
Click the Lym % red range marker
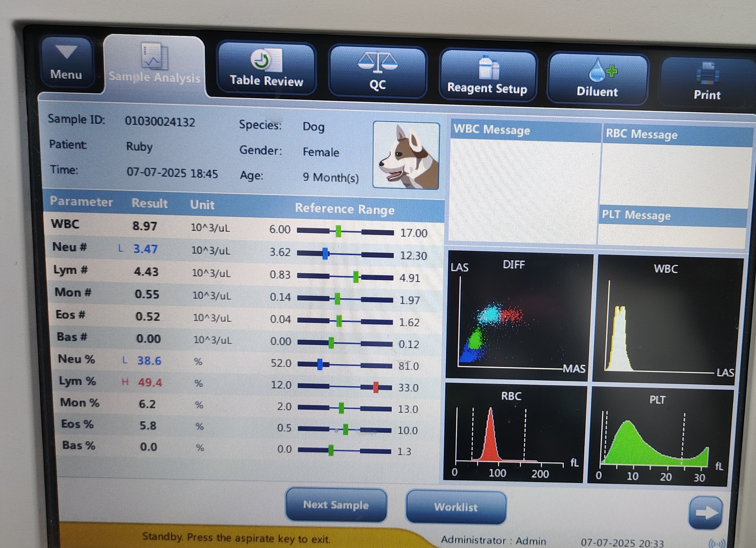376,387
